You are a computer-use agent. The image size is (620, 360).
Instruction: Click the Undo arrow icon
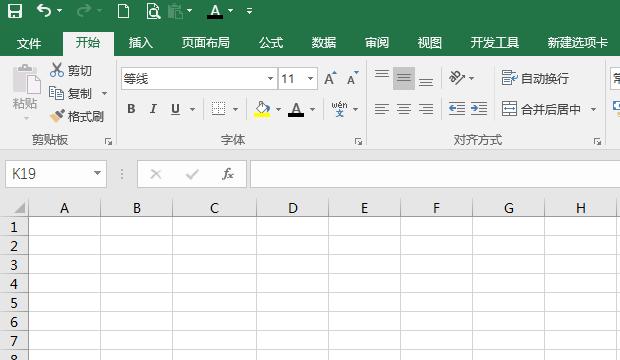click(43, 11)
